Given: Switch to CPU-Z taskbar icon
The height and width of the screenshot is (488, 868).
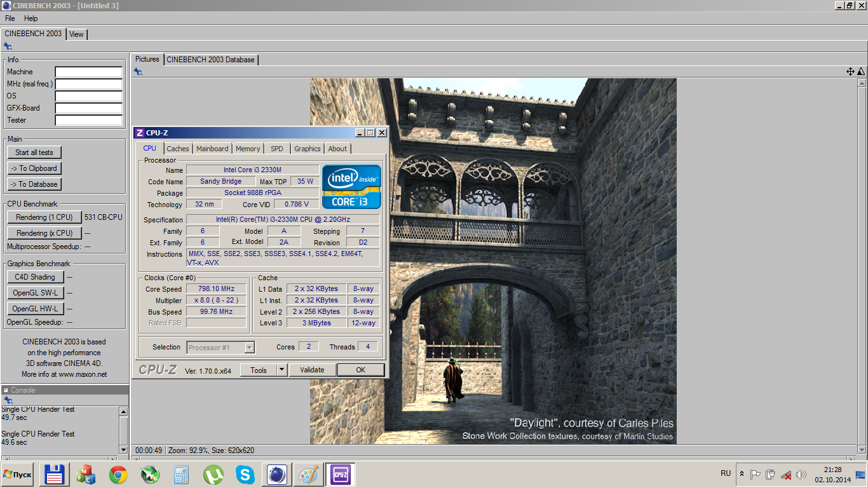Looking at the screenshot, I should tap(340, 475).
